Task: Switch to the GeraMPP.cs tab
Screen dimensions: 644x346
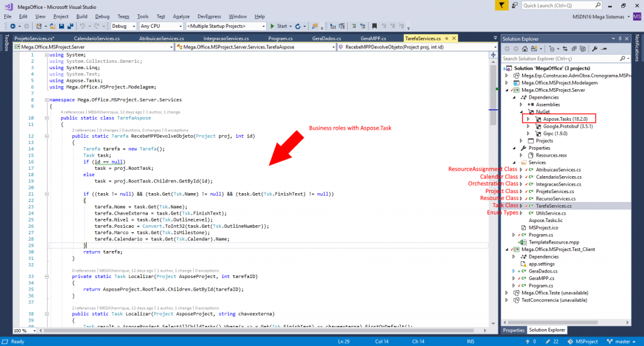Action: (x=374, y=38)
